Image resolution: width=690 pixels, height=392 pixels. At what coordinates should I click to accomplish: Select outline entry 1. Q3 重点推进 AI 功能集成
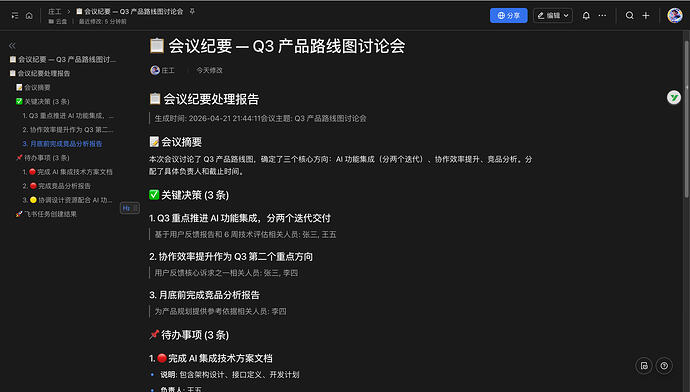point(68,116)
